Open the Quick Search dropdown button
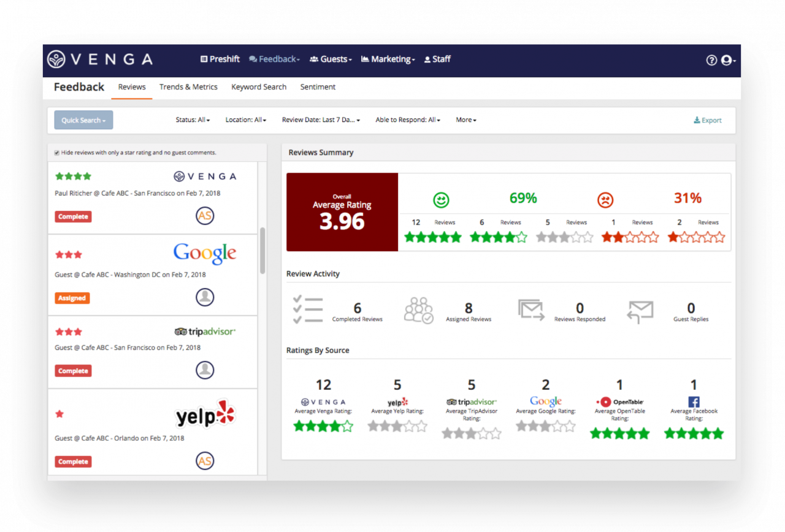785x532 pixels. coord(83,120)
